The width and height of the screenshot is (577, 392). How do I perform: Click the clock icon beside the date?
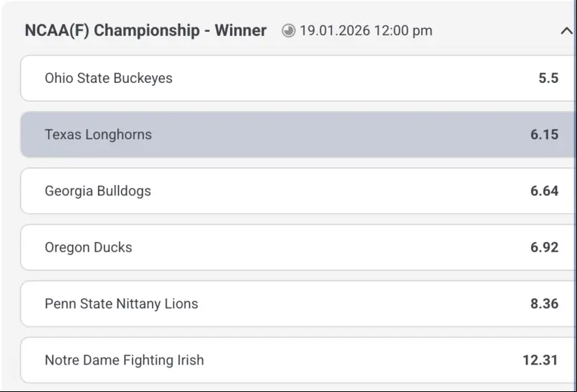[288, 30]
